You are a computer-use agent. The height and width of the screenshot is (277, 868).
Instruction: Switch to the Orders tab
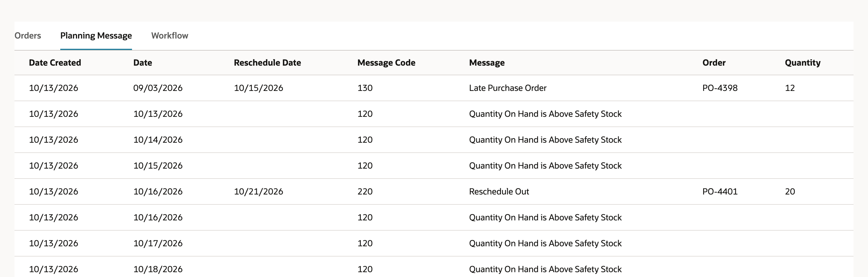[x=28, y=36]
